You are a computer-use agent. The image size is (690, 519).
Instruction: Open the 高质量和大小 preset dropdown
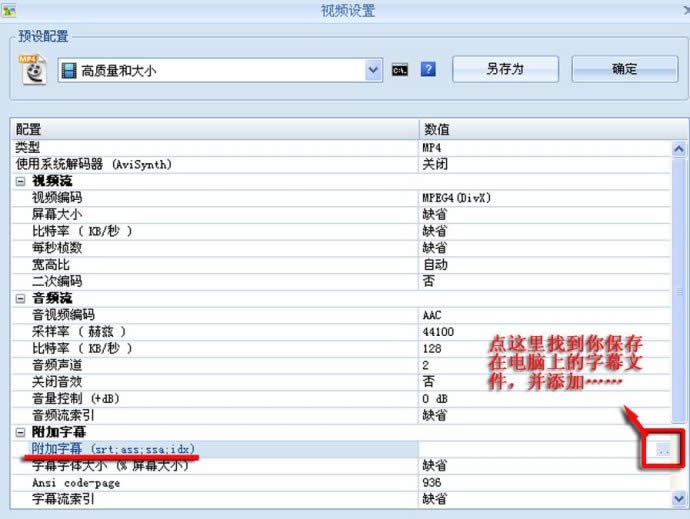point(373,70)
